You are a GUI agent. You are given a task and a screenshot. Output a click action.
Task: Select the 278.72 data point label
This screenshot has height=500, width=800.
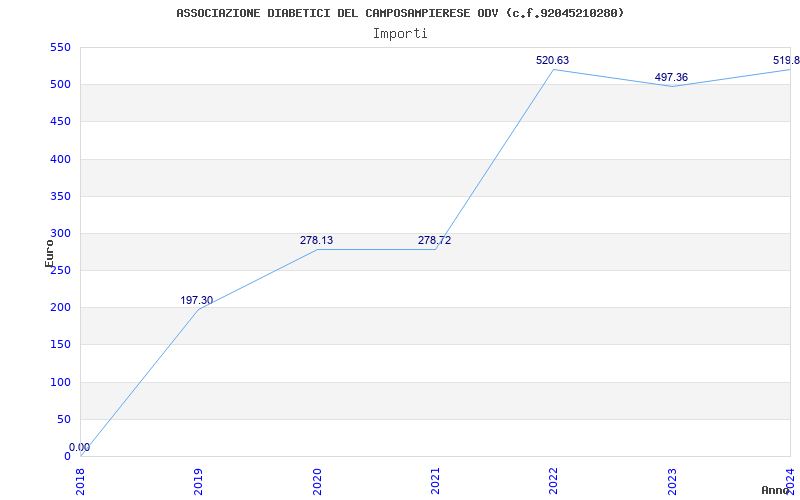434,240
